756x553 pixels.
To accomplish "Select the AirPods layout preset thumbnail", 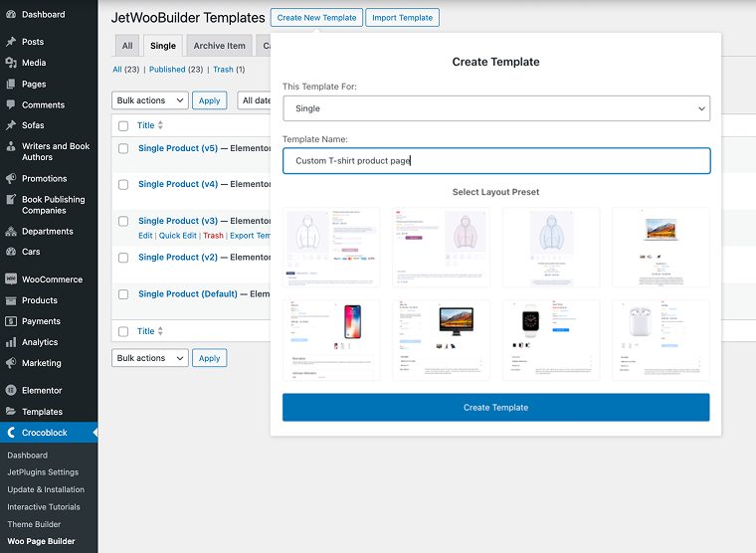I will [x=661, y=340].
